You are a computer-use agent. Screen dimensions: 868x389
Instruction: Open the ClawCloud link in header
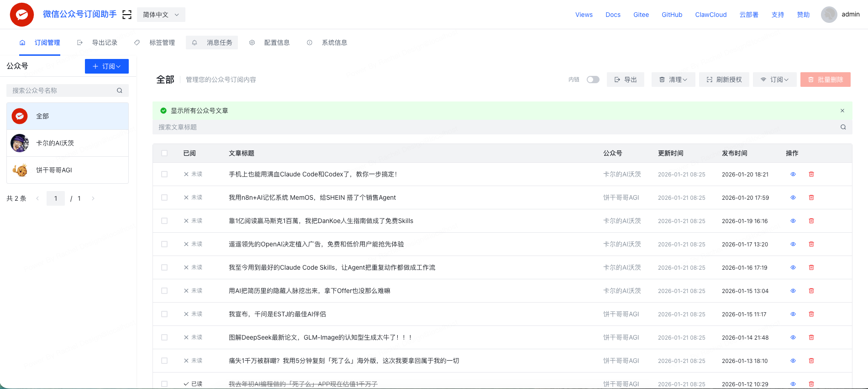(711, 15)
